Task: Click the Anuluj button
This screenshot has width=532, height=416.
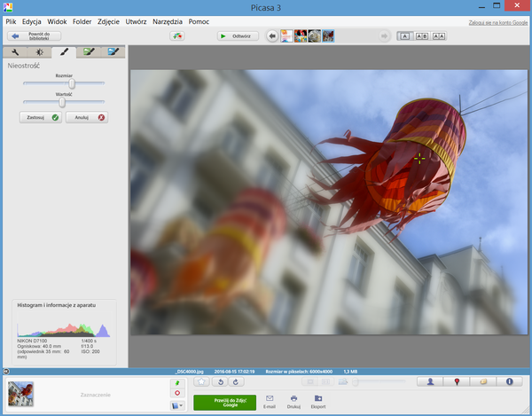Action: click(86, 117)
